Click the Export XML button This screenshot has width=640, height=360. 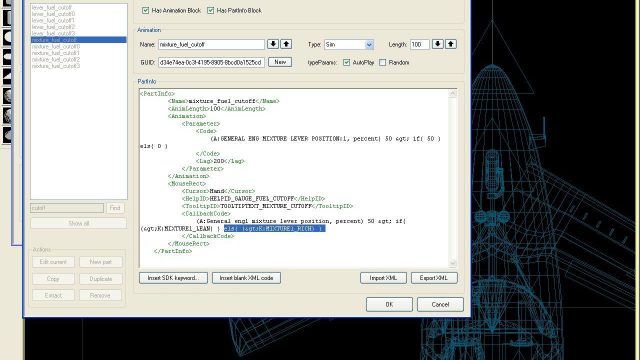point(434,278)
